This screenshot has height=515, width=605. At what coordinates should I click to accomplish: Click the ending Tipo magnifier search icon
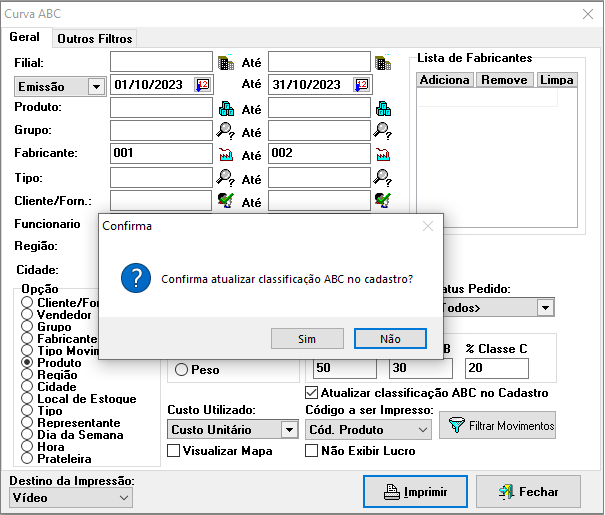point(382,177)
